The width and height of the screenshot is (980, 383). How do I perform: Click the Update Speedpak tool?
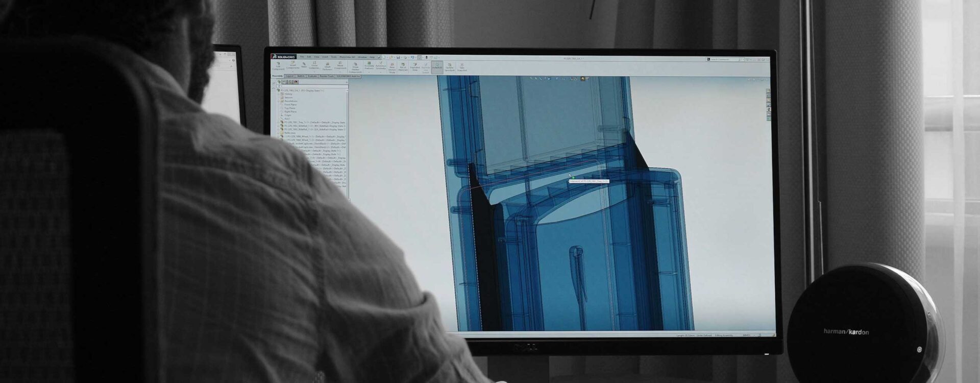pyautogui.click(x=449, y=67)
